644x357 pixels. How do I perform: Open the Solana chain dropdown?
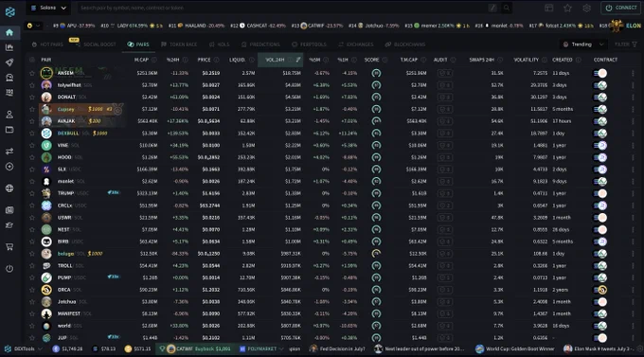coord(48,8)
